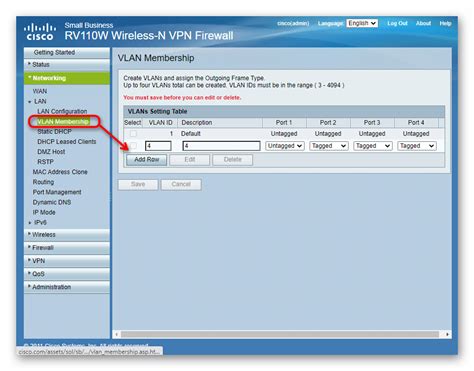Open Port 3 Tagged dropdown
This screenshot has height=371, width=474.
(x=373, y=146)
